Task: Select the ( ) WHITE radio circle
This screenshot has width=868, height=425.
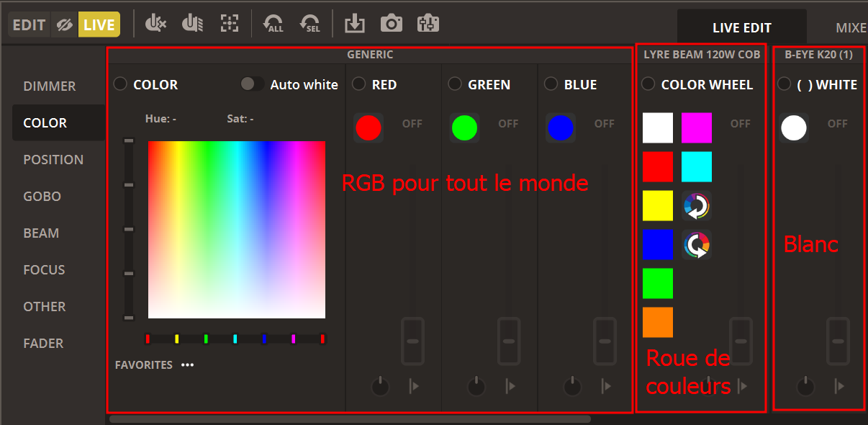Action: coord(785,84)
